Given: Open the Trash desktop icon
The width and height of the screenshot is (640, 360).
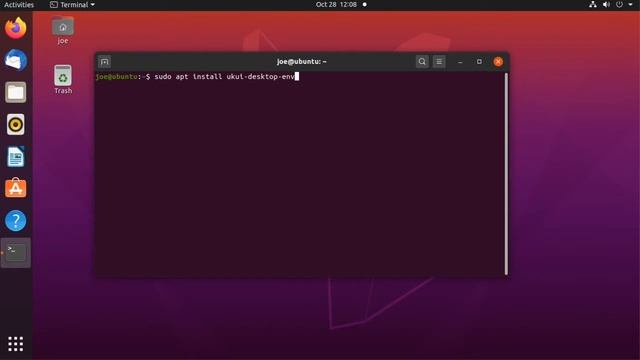Looking at the screenshot, I should point(63,80).
